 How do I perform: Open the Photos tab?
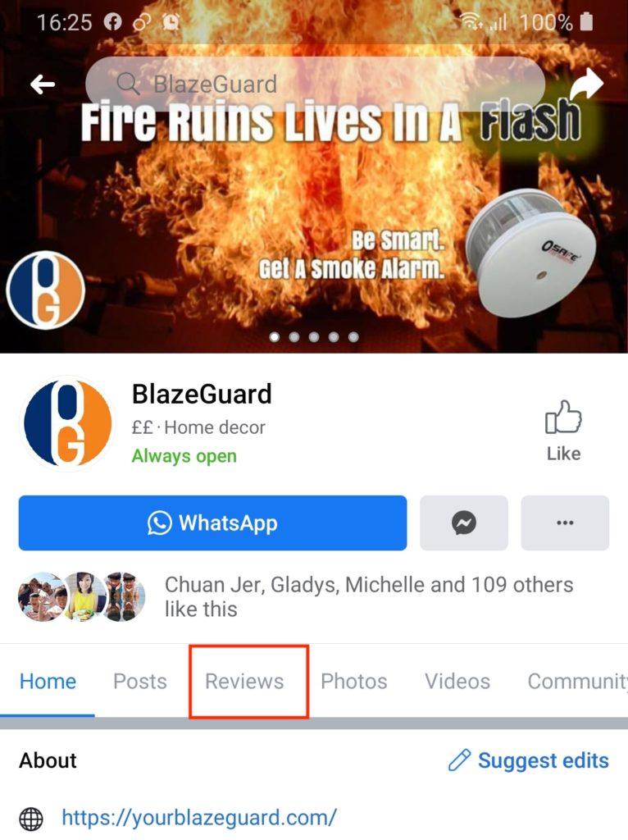tap(354, 682)
